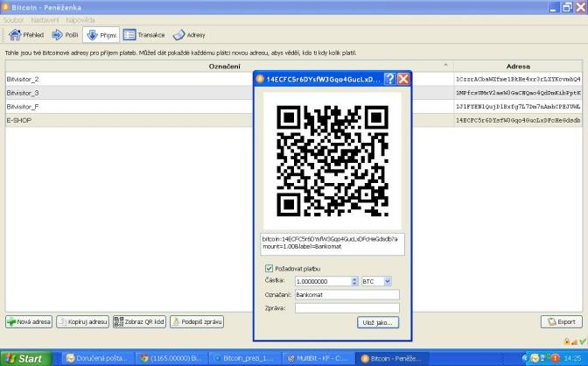Screen dimensions: 588x366
Task: Toggle the Požadovat platbu checkbox
Action: click(x=269, y=269)
